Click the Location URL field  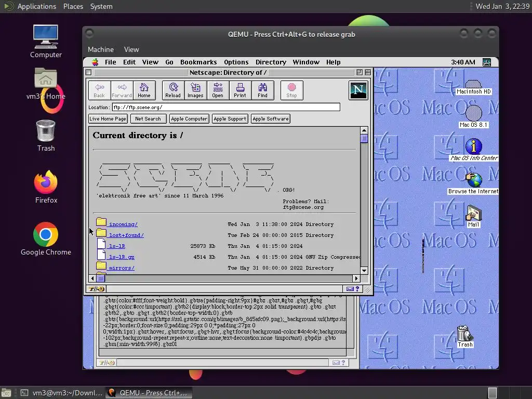point(226,107)
